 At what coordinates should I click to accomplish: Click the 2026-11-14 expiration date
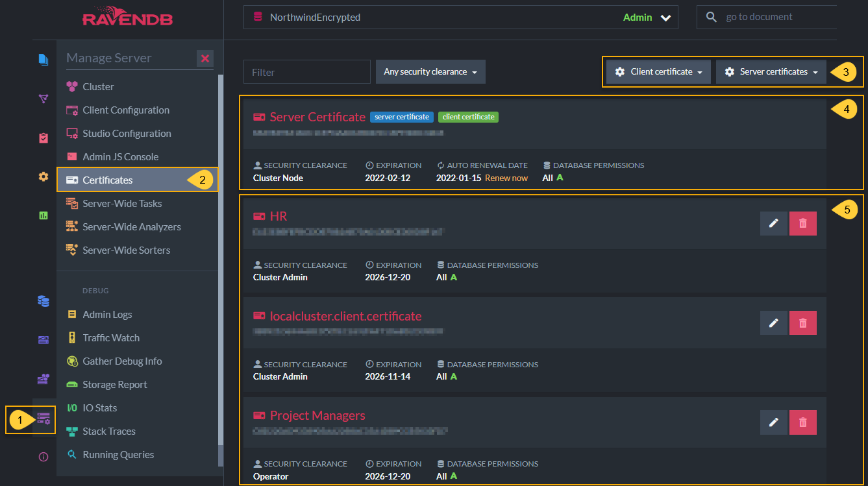click(388, 376)
